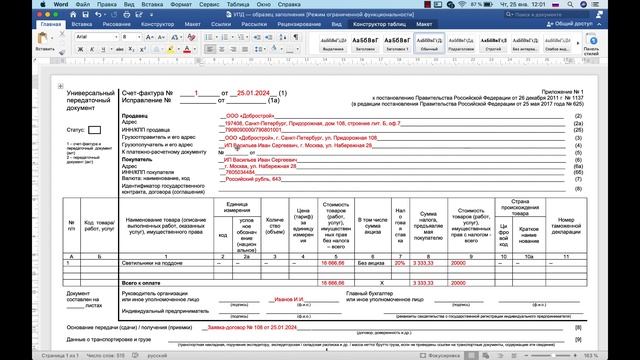Undo the last action

pyautogui.click(x=98, y=14)
